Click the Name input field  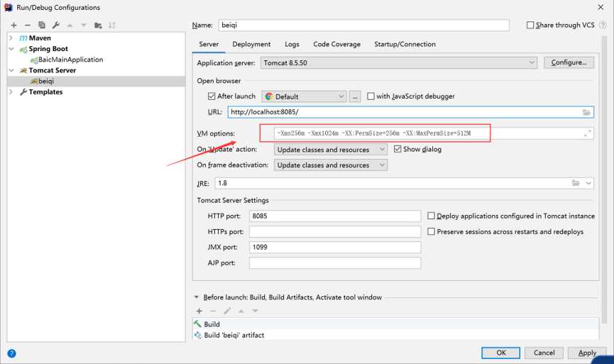tap(363, 25)
